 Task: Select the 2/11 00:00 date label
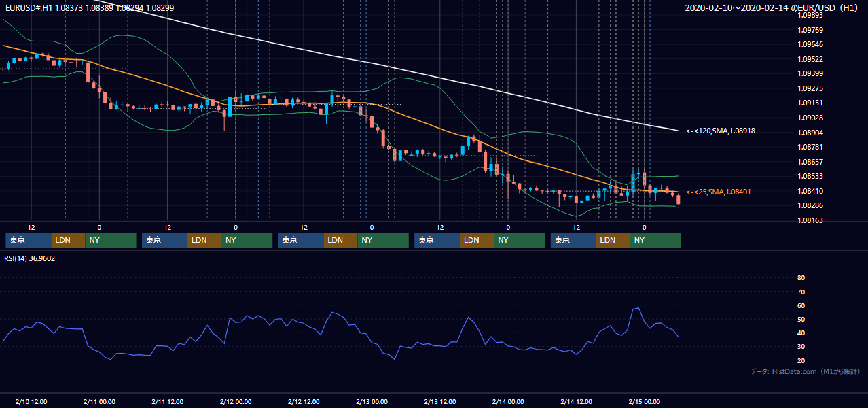[99, 401]
